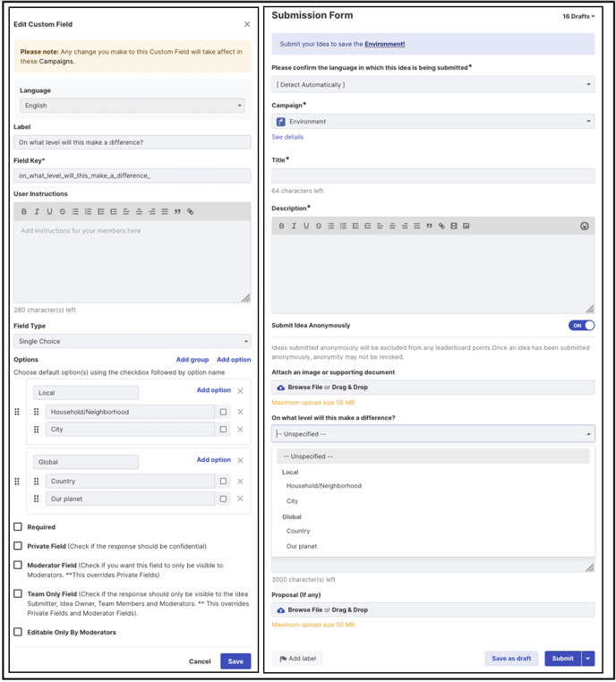Insert image via Description toolbar icon
The width and height of the screenshot is (616, 682).
(x=466, y=226)
